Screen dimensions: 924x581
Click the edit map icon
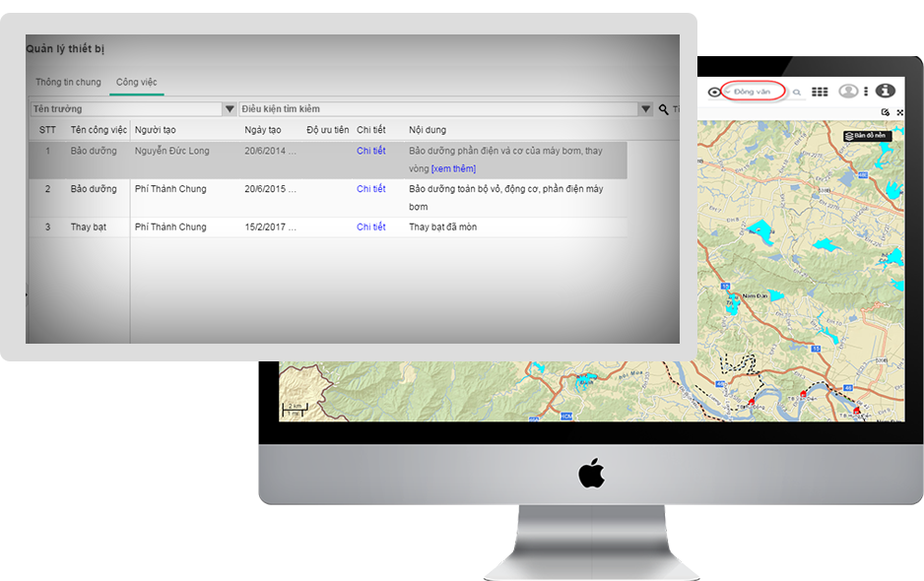[886, 112]
